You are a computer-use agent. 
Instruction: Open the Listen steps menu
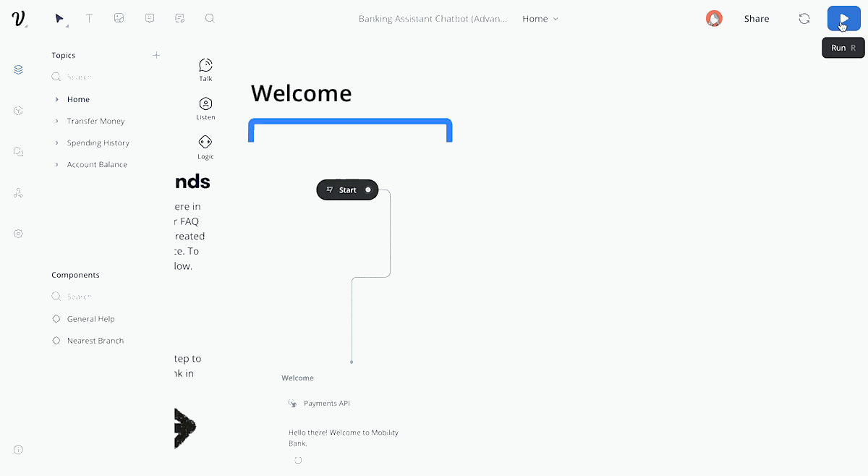point(205,109)
